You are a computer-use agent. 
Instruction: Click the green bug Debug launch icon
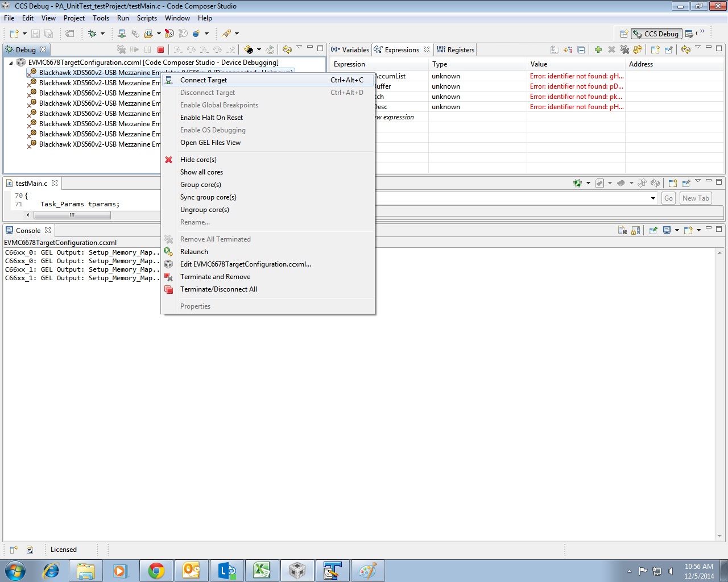(x=93, y=34)
